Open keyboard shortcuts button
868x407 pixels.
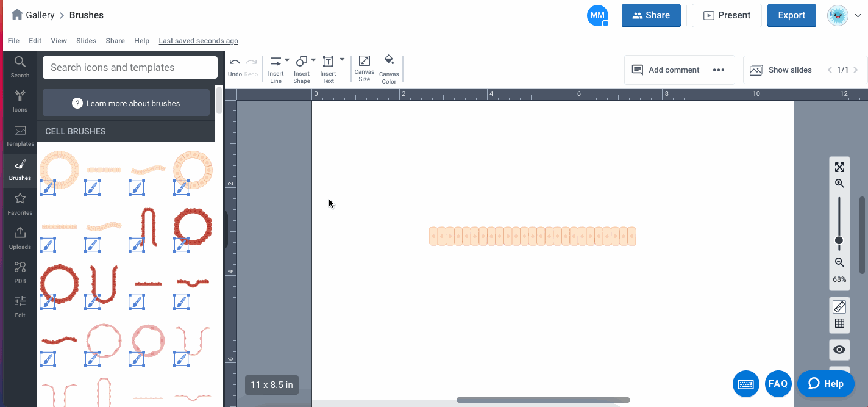click(746, 384)
